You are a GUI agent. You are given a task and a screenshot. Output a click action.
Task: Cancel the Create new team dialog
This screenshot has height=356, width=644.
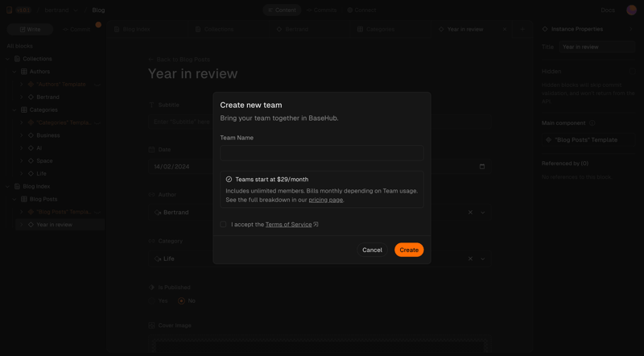click(372, 250)
